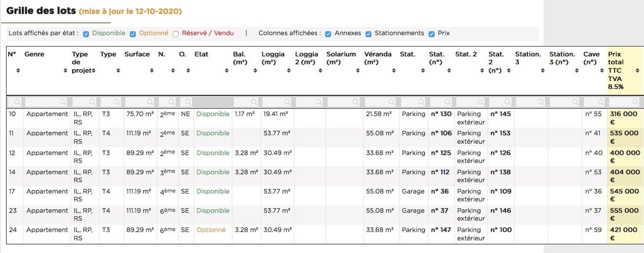Toggle the Annexes columns checkbox
Viewport: 644px width, 253px height.
(x=328, y=34)
